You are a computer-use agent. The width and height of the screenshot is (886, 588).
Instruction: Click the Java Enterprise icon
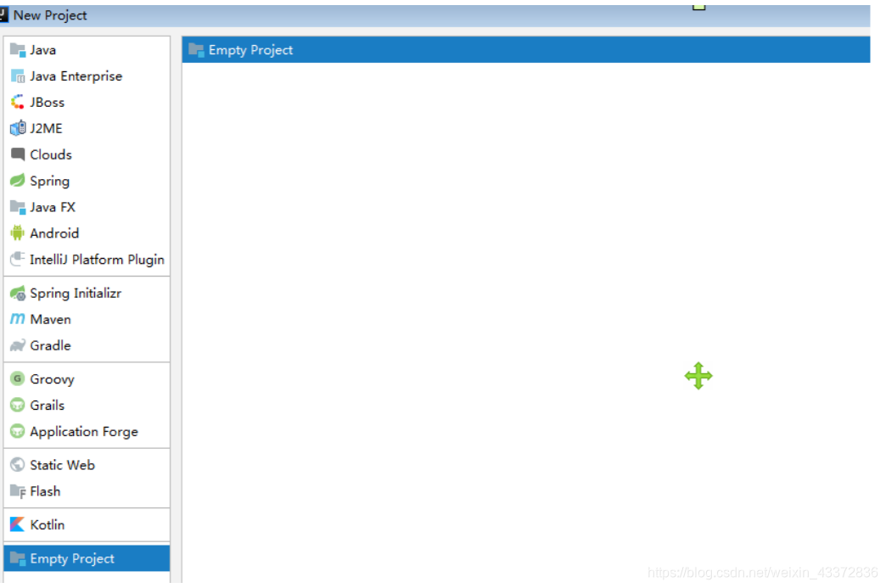(x=18, y=76)
